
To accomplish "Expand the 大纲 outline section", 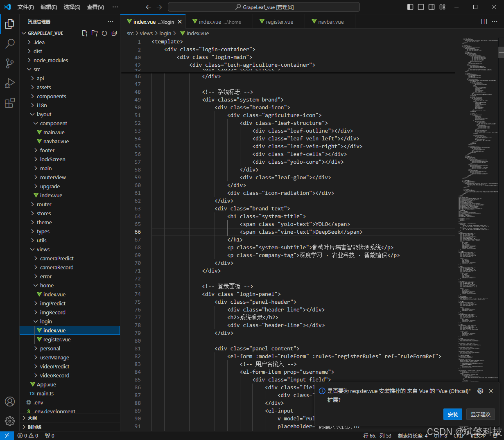I will pyautogui.click(x=70, y=418).
